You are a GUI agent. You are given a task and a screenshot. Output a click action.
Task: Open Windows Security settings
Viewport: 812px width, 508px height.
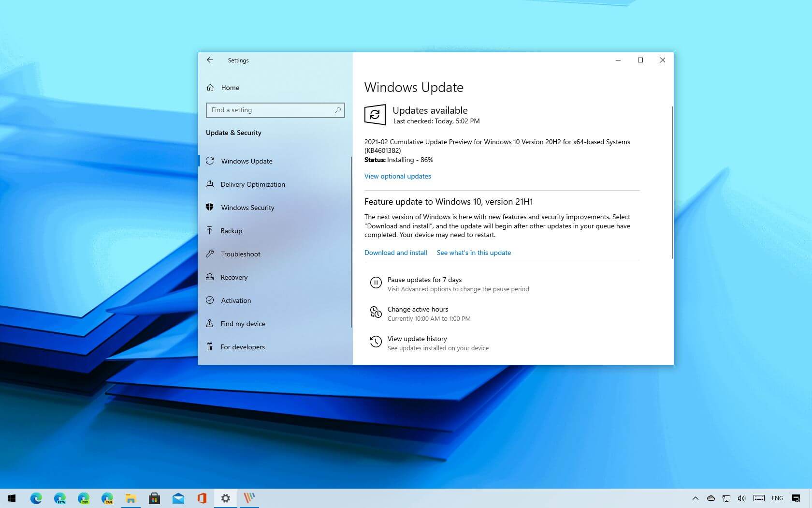tap(248, 208)
